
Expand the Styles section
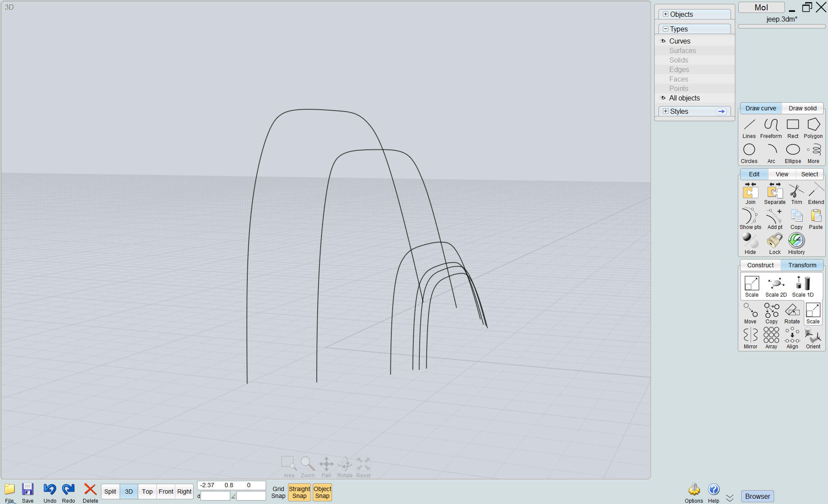coord(665,111)
